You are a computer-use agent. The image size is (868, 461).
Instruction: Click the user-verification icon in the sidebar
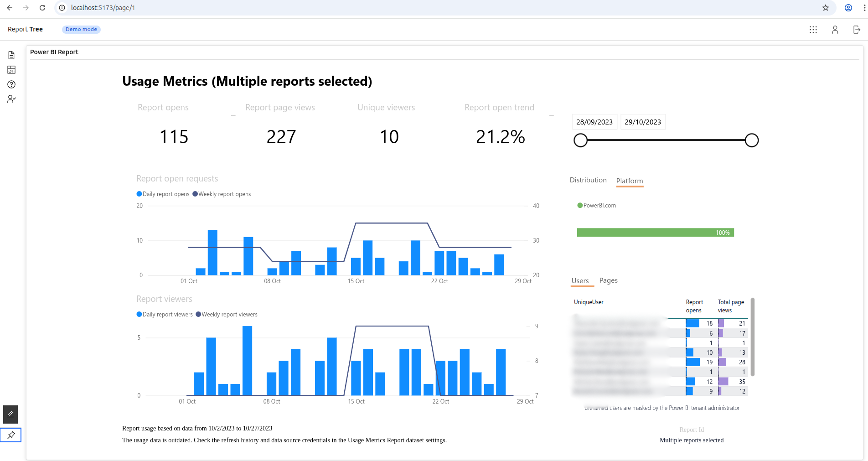coord(11,99)
